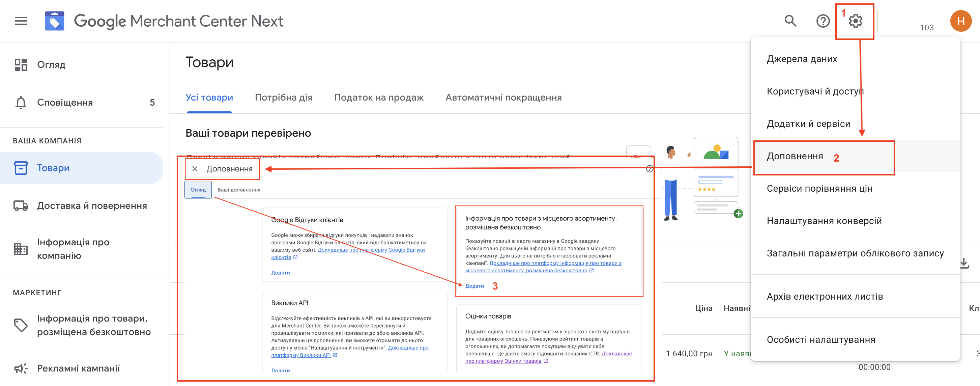Click the 1 640,00 грн price cell
980x386 pixels.
pyautogui.click(x=689, y=353)
